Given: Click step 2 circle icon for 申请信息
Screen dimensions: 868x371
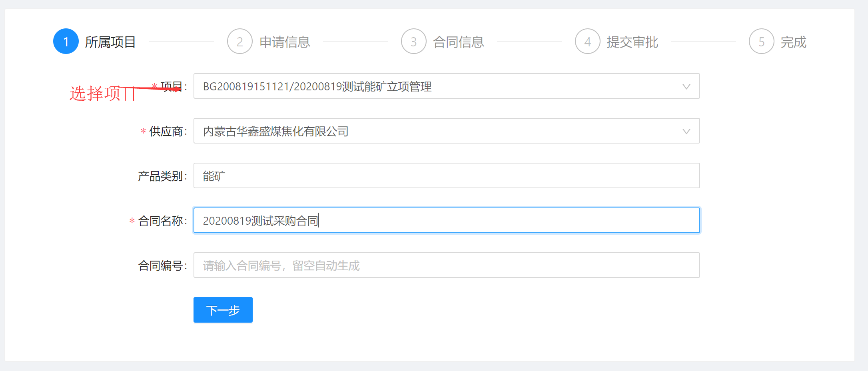Looking at the screenshot, I should click(240, 41).
